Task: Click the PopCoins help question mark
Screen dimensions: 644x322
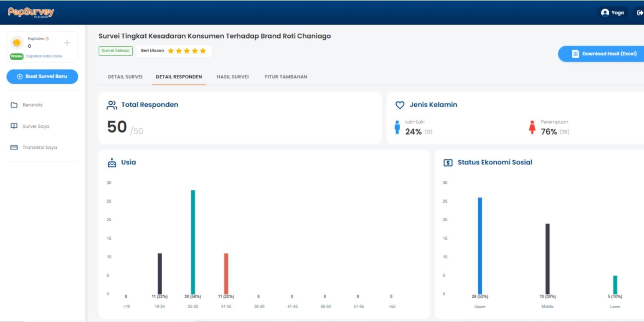Action: point(47,39)
